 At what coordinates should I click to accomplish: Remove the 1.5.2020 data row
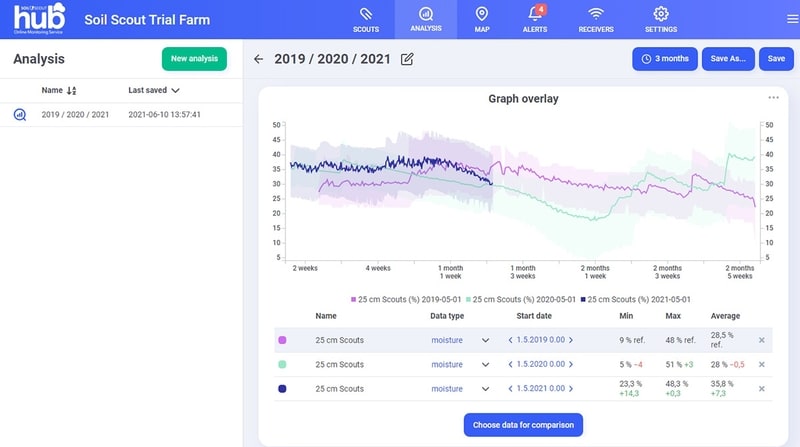(761, 364)
